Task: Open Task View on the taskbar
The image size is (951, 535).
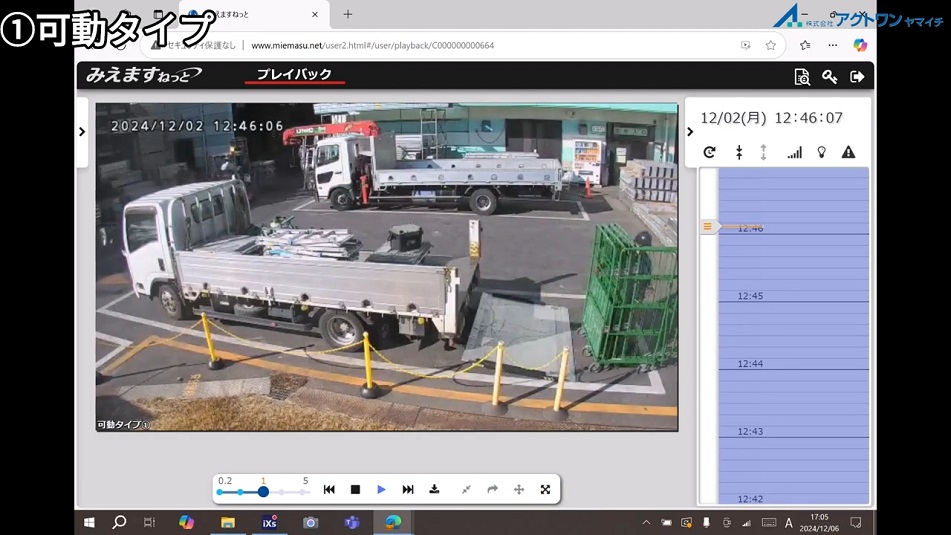Action: click(149, 522)
